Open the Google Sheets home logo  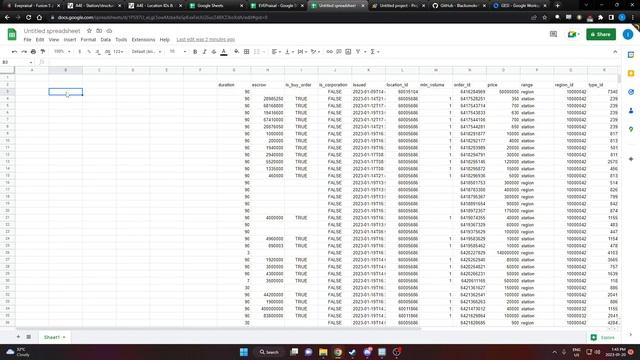point(12,34)
